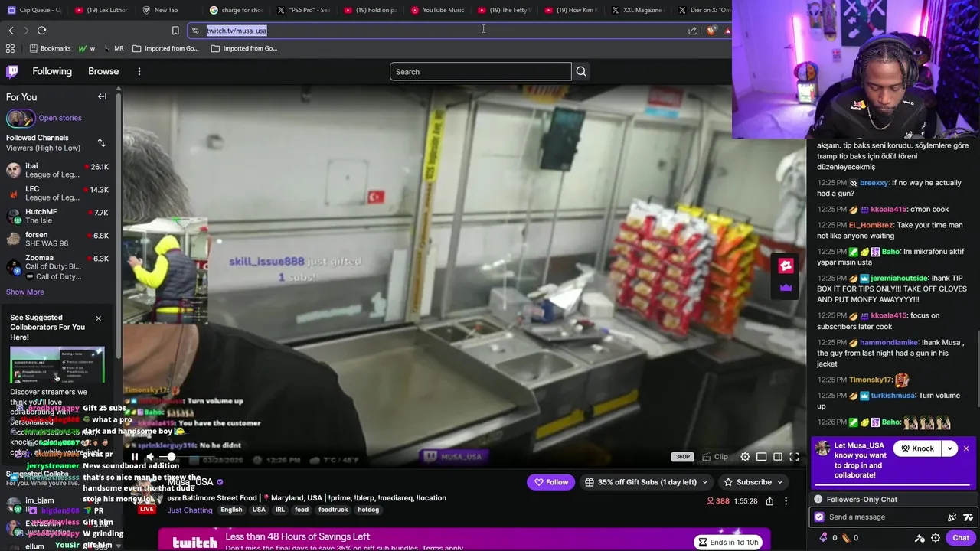This screenshot has width=980, height=551.
Task: Dismiss the Knock collaboration banner
Action: click(966, 448)
